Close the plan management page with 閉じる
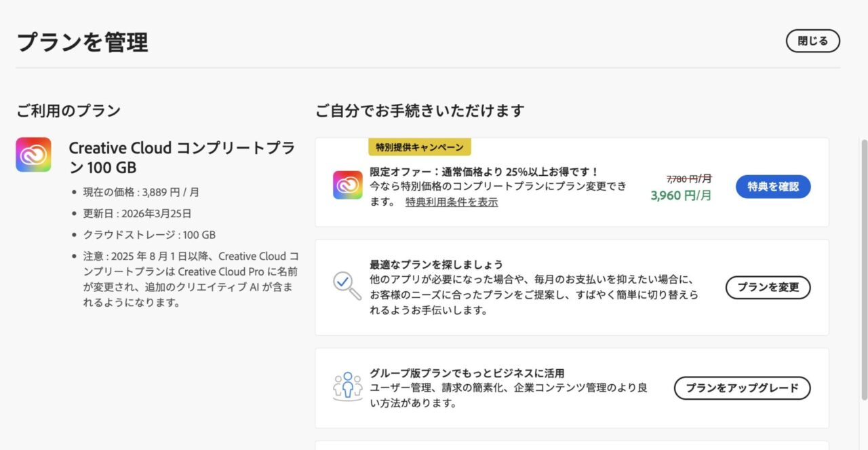Viewport: 868px width, 450px height. click(812, 41)
